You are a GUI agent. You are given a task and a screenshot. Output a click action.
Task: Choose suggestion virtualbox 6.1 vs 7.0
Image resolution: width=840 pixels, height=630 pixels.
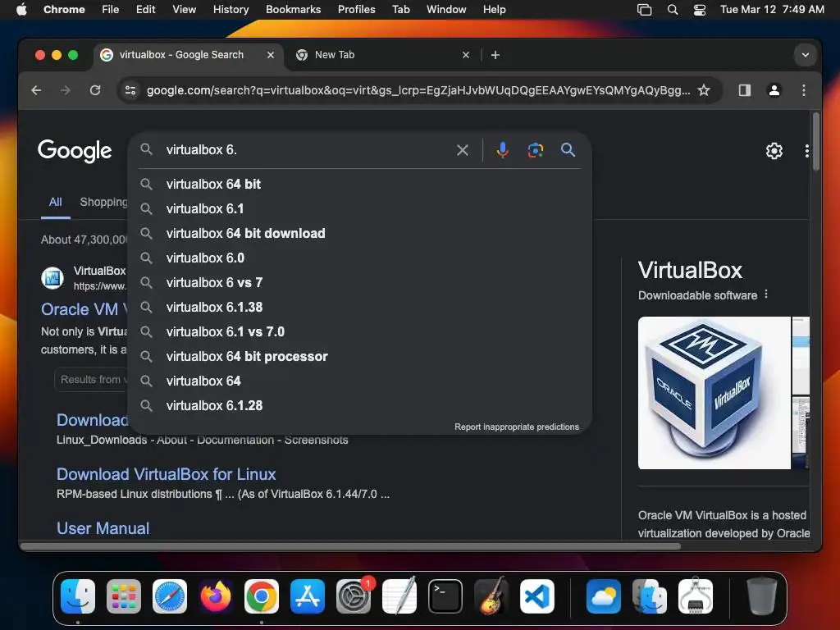click(359, 332)
